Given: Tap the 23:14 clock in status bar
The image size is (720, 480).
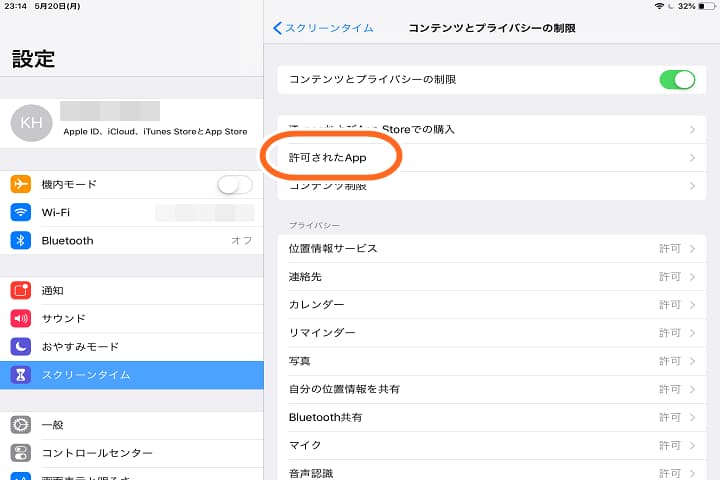Looking at the screenshot, I should 15,6.
